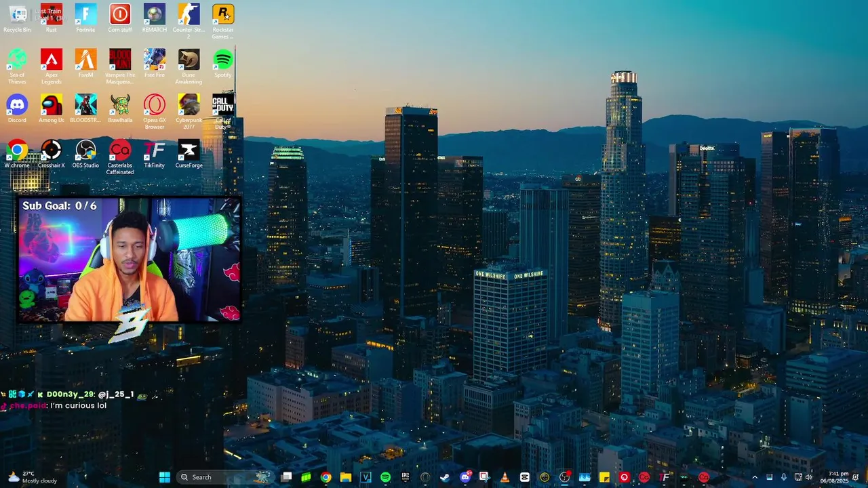Select the BLOODSTRIKE desktop shortcut
868x488 pixels.
[85, 109]
